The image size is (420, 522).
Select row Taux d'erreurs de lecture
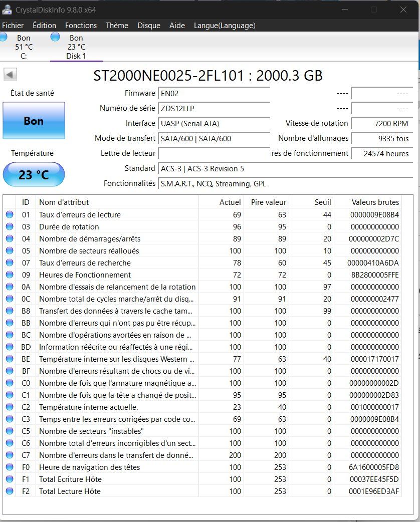(202, 215)
